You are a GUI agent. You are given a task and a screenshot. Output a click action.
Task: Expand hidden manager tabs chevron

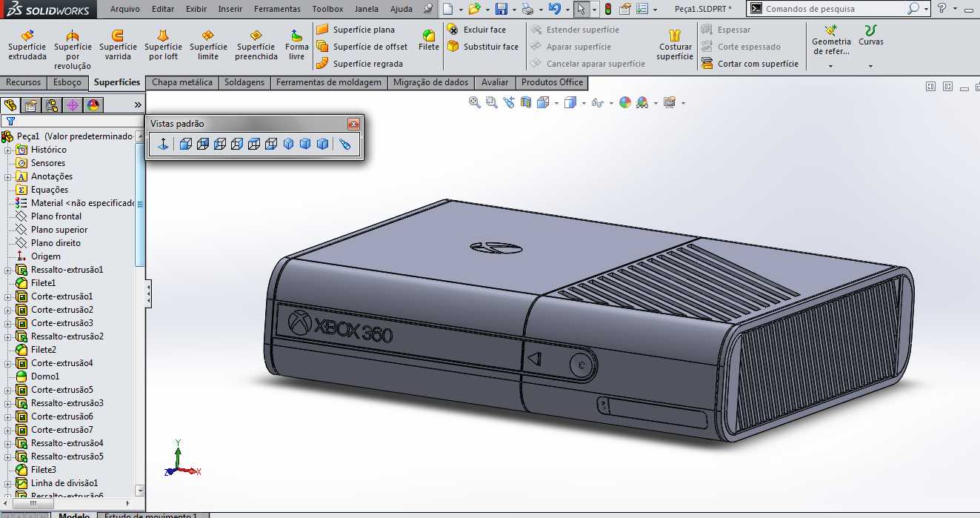[137, 105]
